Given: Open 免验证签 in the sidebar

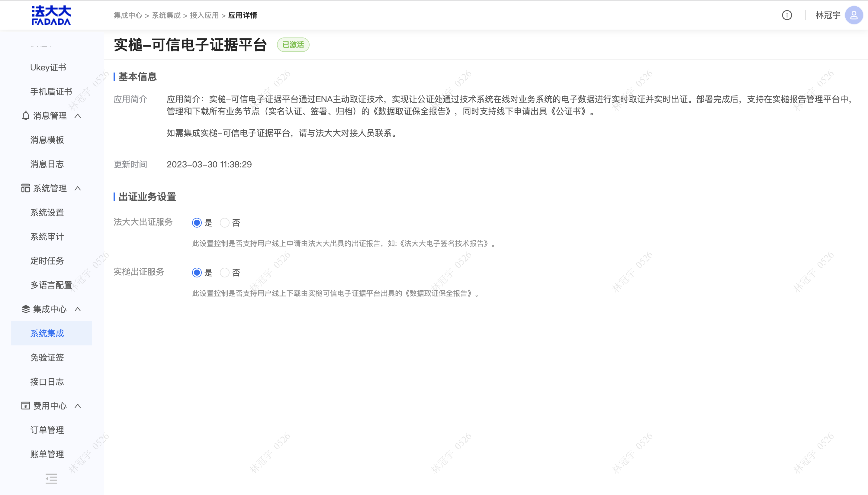Looking at the screenshot, I should click(x=47, y=357).
